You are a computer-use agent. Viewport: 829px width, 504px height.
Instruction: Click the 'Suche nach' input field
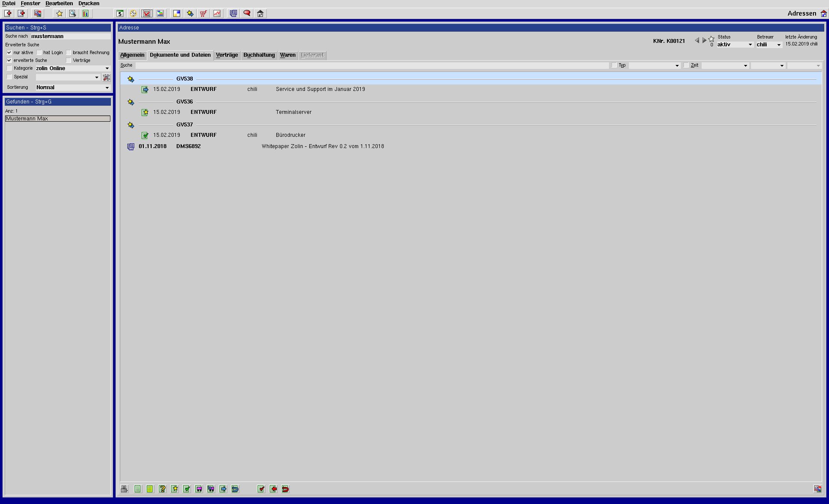pyautogui.click(x=71, y=36)
